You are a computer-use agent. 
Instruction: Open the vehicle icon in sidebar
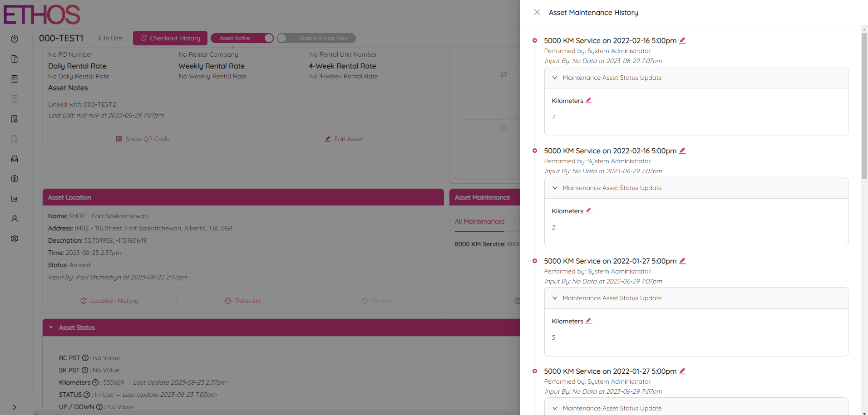tap(15, 159)
